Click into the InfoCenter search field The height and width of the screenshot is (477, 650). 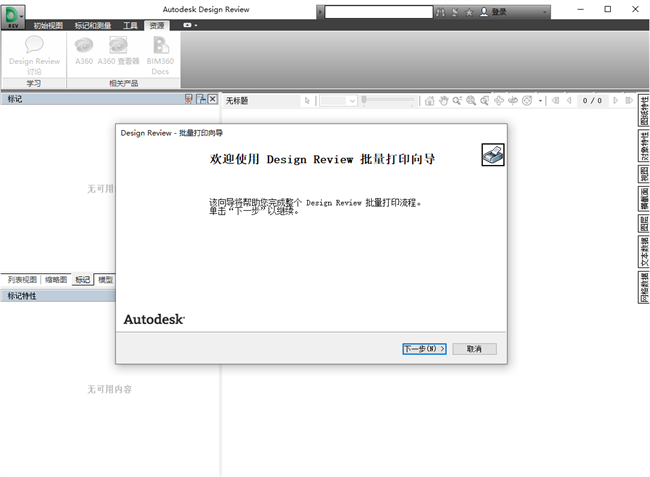(379, 12)
